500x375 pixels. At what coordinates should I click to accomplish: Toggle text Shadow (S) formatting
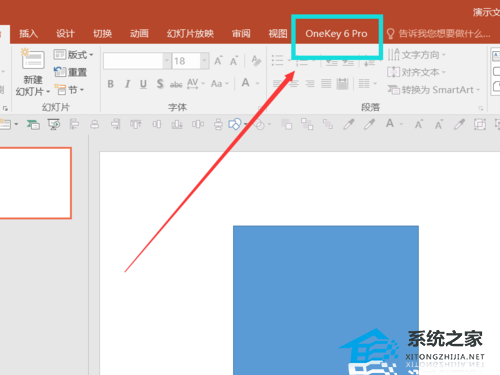point(160,84)
